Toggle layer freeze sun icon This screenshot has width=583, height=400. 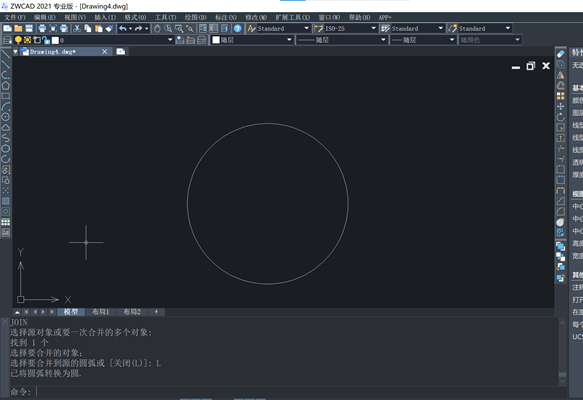pos(27,40)
